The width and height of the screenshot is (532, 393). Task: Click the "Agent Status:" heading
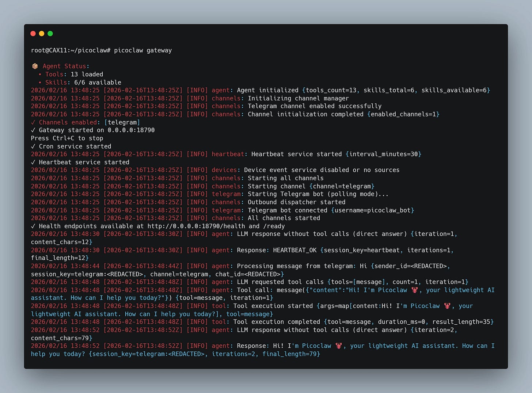(x=66, y=66)
